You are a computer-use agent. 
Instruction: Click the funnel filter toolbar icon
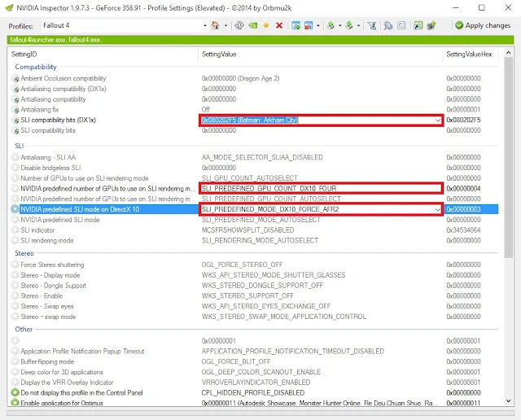tap(372, 25)
